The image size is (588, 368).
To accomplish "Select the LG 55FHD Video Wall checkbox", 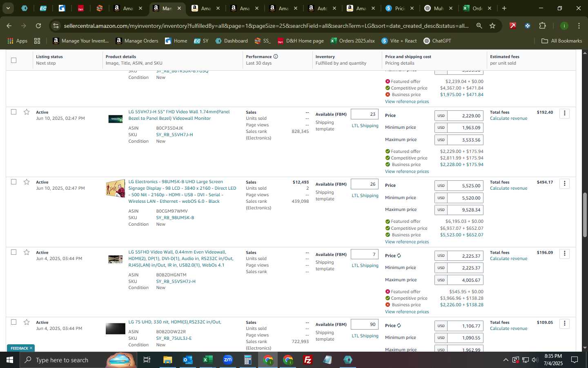I will click(13, 252).
